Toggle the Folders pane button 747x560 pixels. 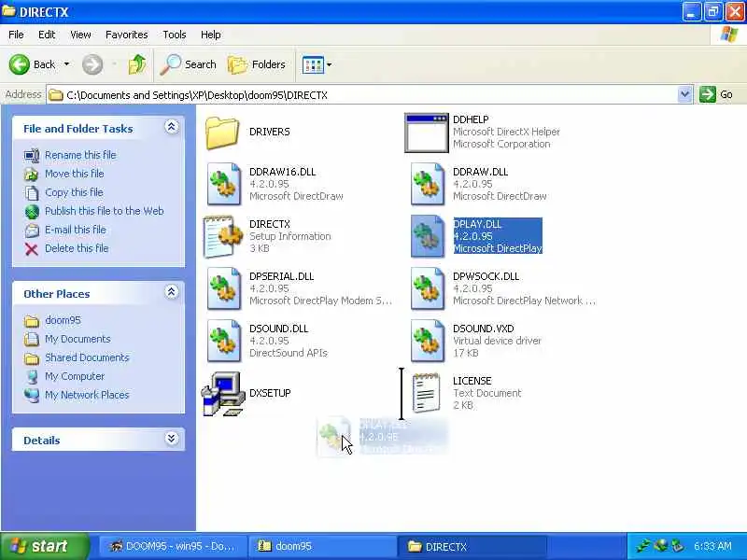point(256,64)
